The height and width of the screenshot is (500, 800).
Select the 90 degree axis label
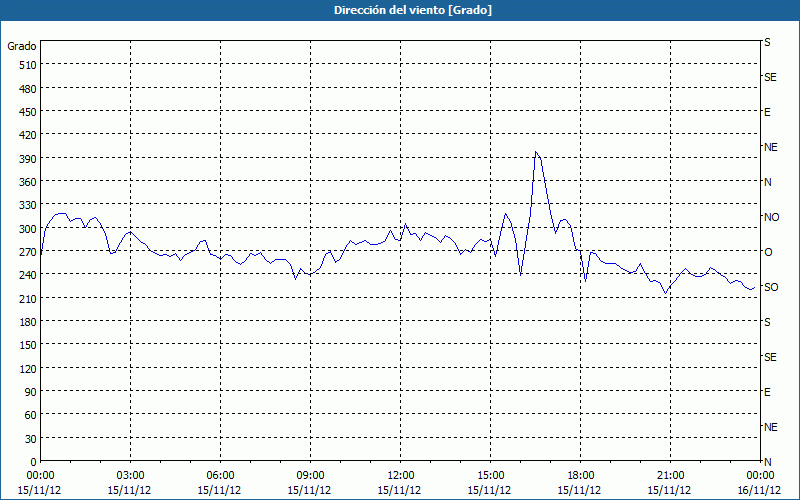tap(31, 392)
